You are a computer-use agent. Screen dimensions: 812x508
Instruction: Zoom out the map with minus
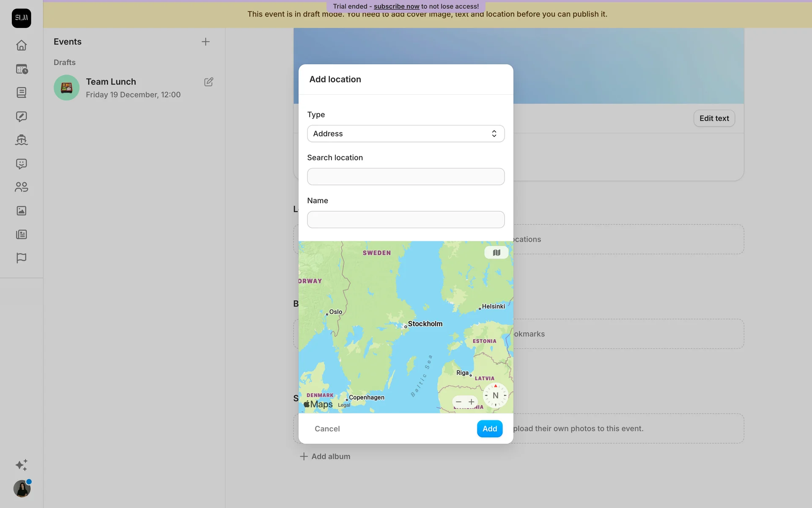tap(458, 402)
